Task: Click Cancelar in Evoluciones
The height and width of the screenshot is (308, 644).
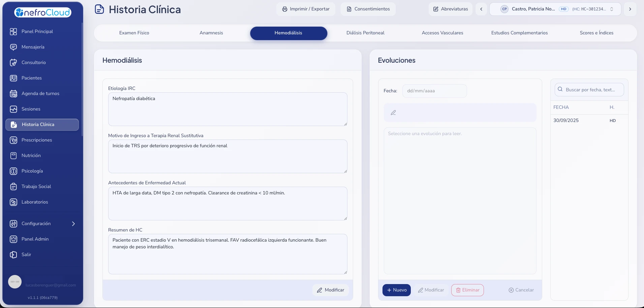Action: click(521, 290)
